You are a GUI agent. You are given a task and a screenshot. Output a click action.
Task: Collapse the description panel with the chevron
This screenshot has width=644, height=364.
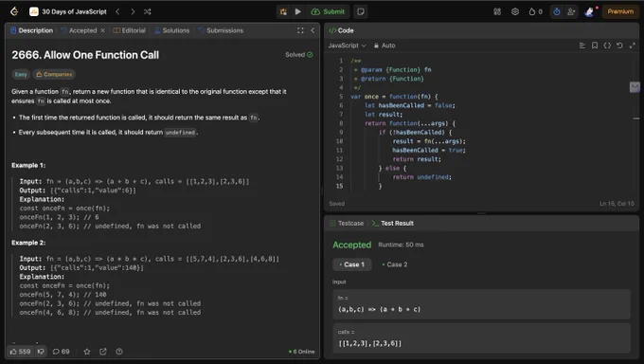coord(313,30)
